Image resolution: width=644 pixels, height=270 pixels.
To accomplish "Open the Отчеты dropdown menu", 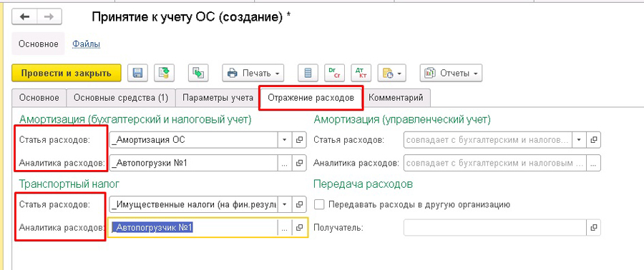I will pyautogui.click(x=451, y=73).
